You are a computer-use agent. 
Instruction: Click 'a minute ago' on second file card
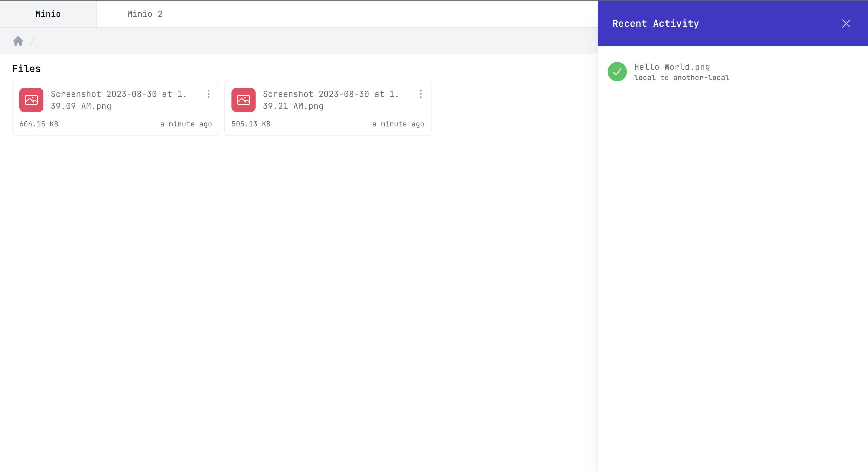click(398, 124)
